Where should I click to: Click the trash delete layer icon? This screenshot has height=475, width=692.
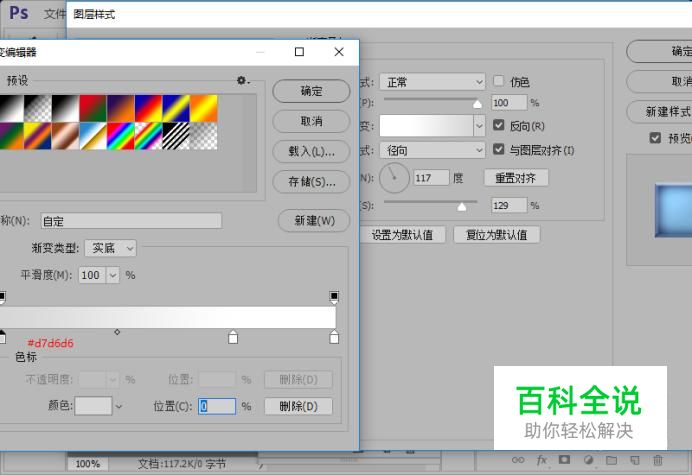tap(657, 460)
